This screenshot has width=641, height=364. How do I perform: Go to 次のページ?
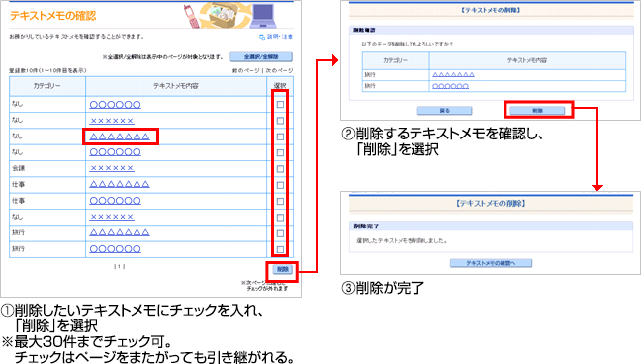click(x=279, y=71)
